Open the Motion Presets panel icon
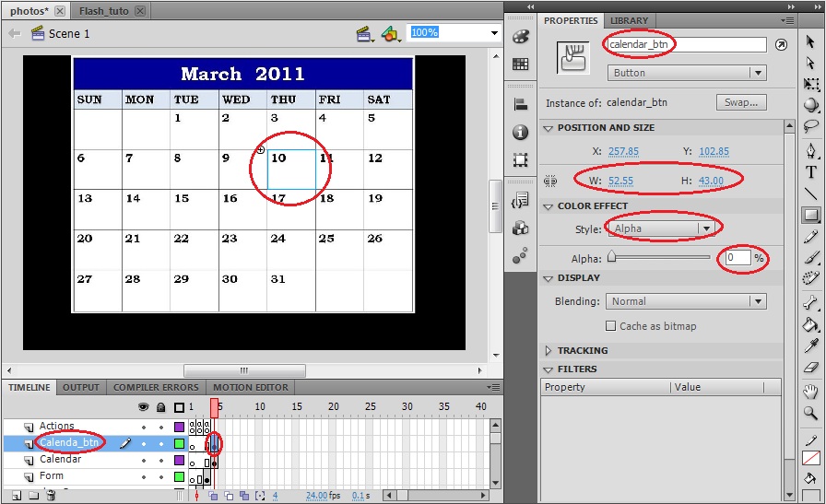This screenshot has width=826, height=504. tap(521, 255)
